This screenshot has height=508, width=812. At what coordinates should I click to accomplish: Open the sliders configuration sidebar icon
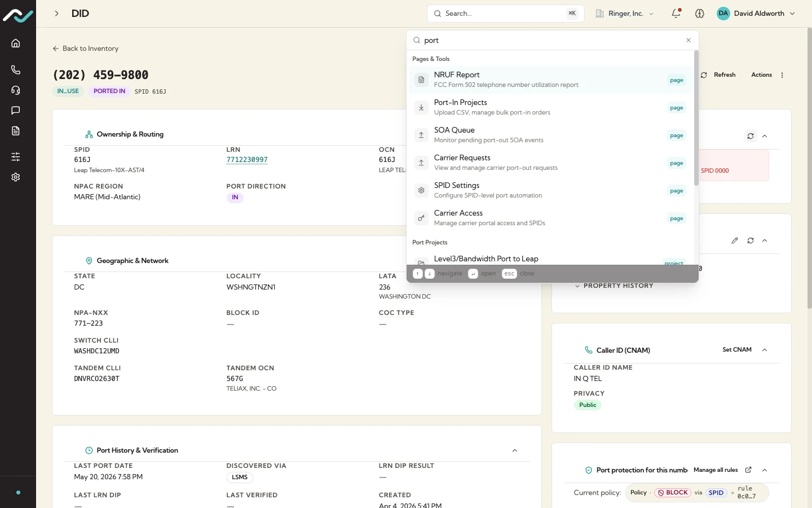16,157
